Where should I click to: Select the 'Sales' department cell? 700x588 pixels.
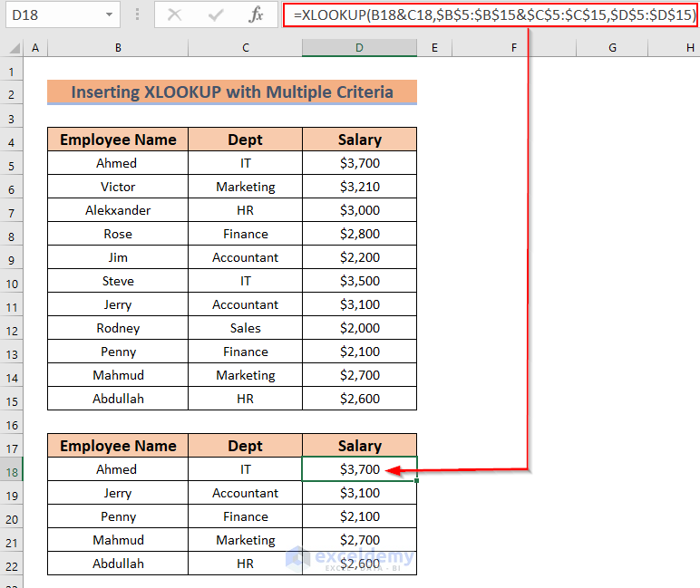245,328
